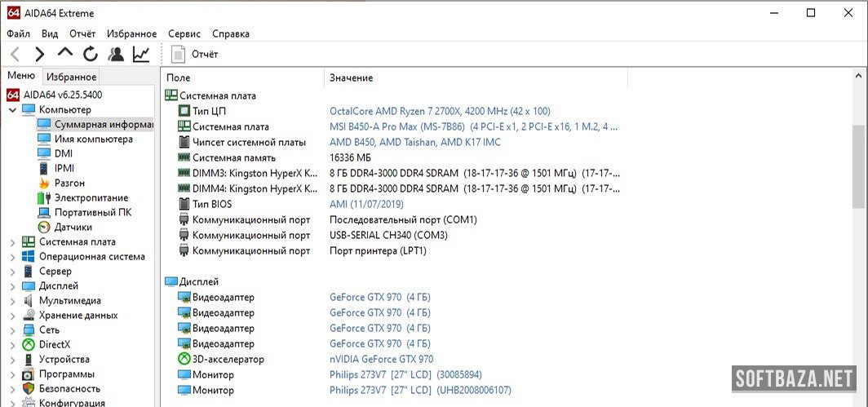Viewport: 868px width, 407px height.
Task: Click the Back navigation arrow in toolbar
Action: pos(15,55)
